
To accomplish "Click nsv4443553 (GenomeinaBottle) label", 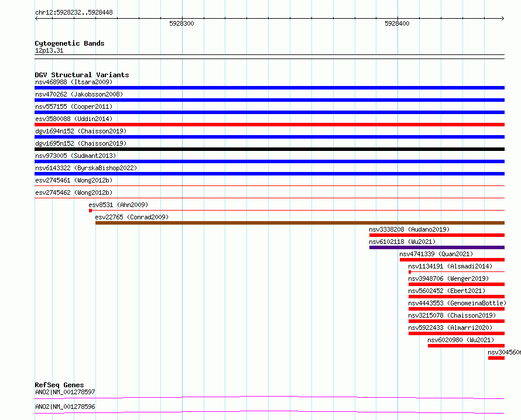I will click(x=457, y=303).
